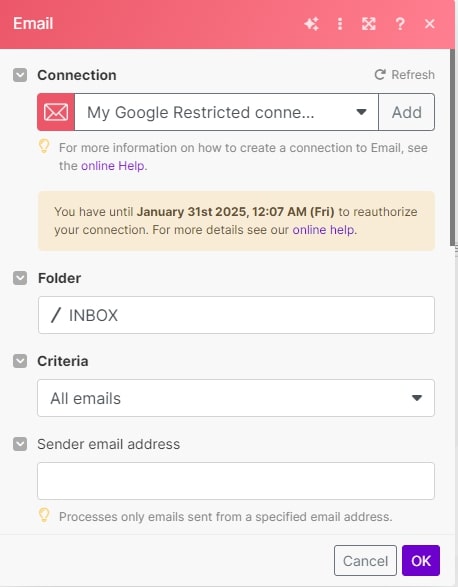
Task: Open the three-dot options menu
Action: pyautogui.click(x=340, y=24)
